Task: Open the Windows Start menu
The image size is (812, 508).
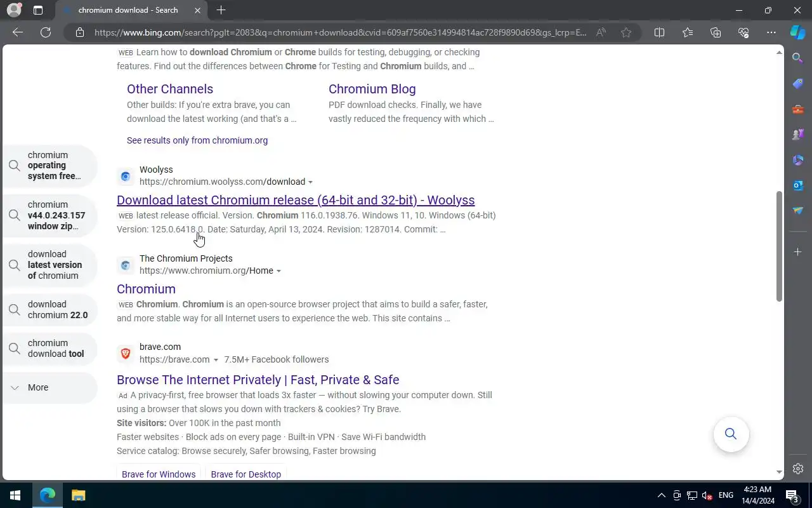Action: (15, 495)
